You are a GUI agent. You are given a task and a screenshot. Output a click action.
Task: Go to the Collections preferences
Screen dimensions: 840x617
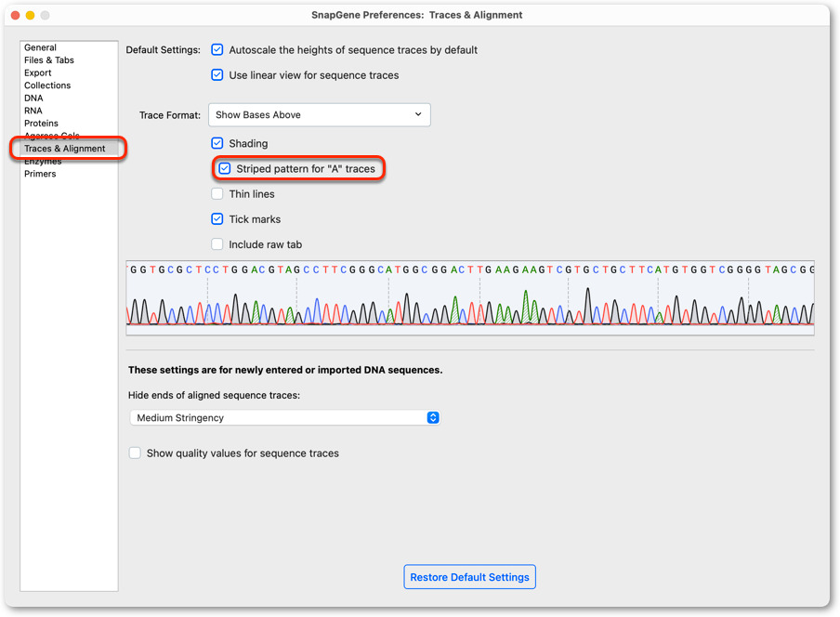pos(47,85)
